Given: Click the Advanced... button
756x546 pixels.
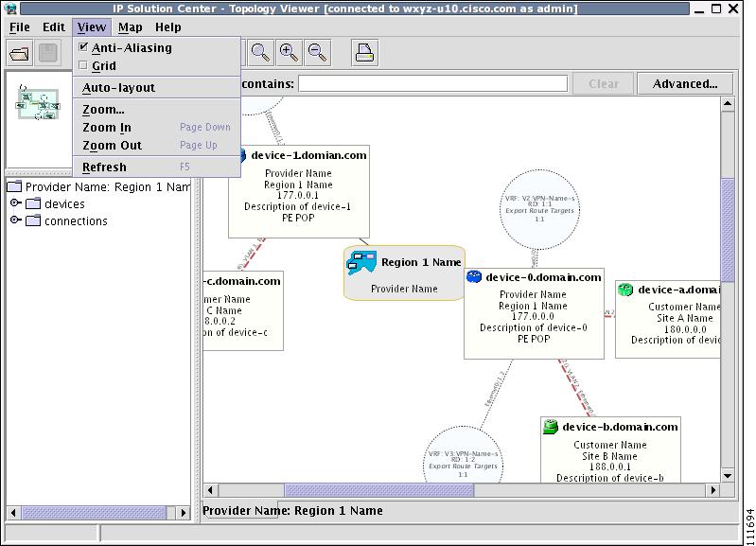Looking at the screenshot, I should [x=685, y=84].
